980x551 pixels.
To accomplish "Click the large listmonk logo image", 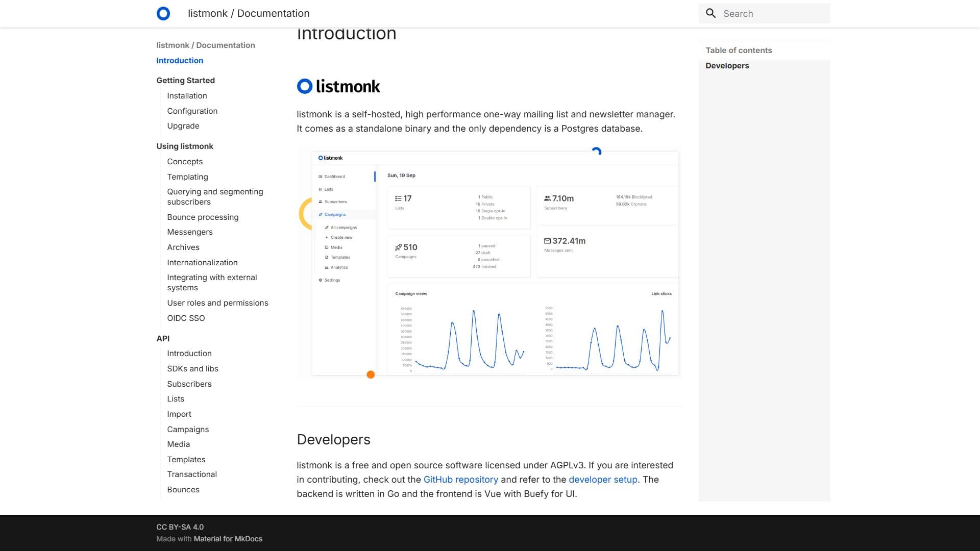I will coord(338,86).
